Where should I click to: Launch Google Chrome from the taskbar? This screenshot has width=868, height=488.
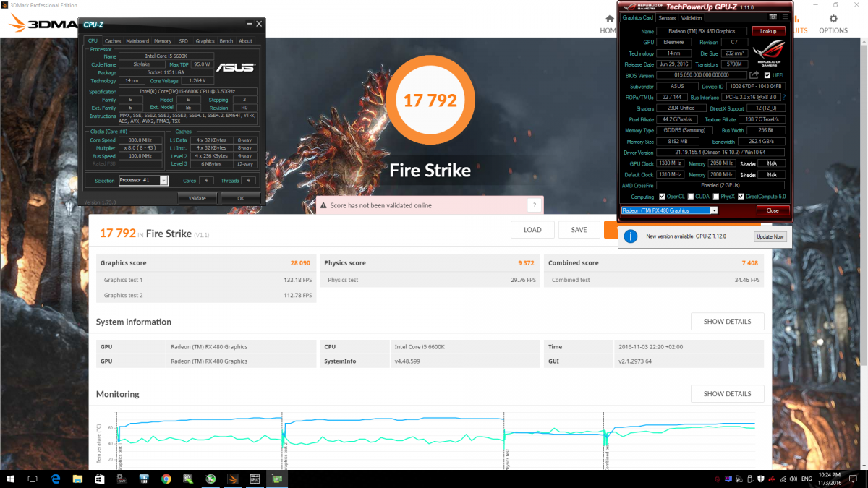pos(166,479)
